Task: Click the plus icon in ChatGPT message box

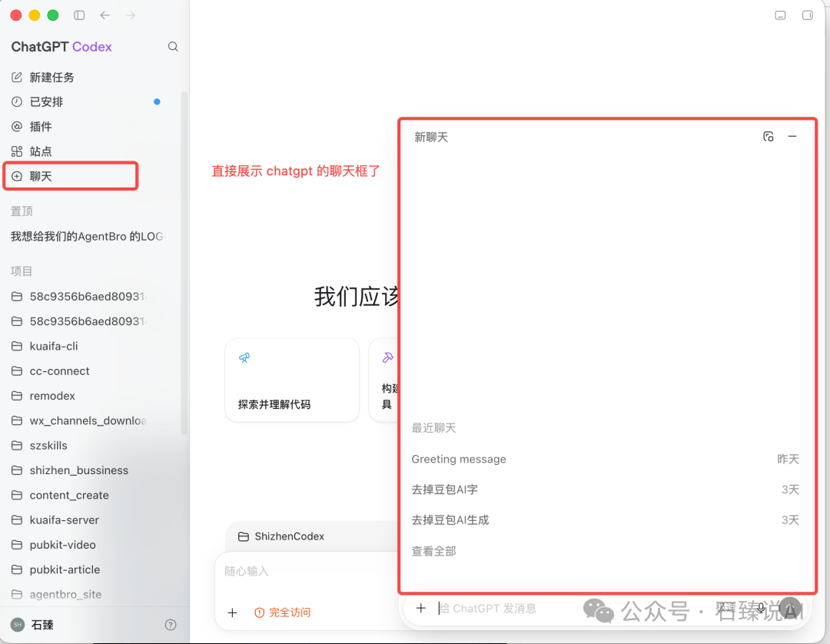Action: (x=421, y=608)
